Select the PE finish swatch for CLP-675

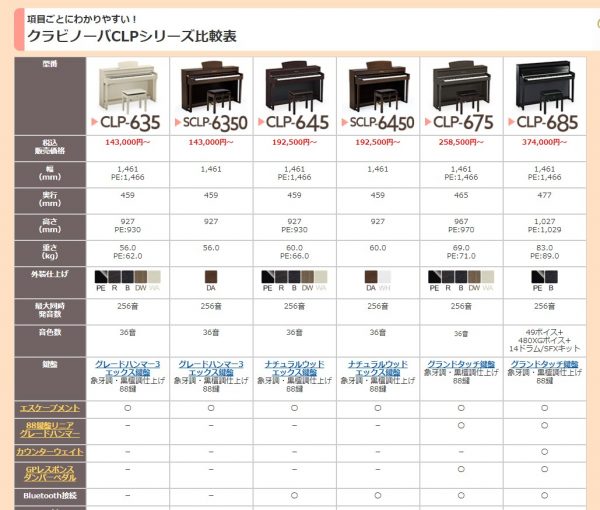point(434,277)
